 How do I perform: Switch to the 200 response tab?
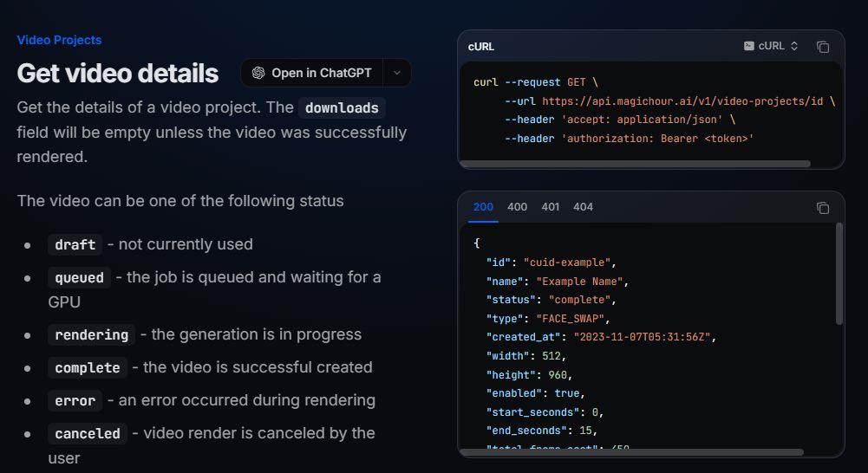(483, 207)
